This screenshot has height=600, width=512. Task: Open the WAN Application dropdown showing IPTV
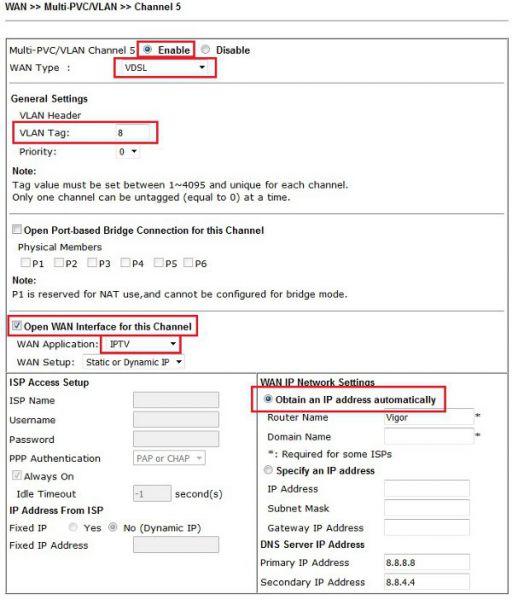[141, 344]
